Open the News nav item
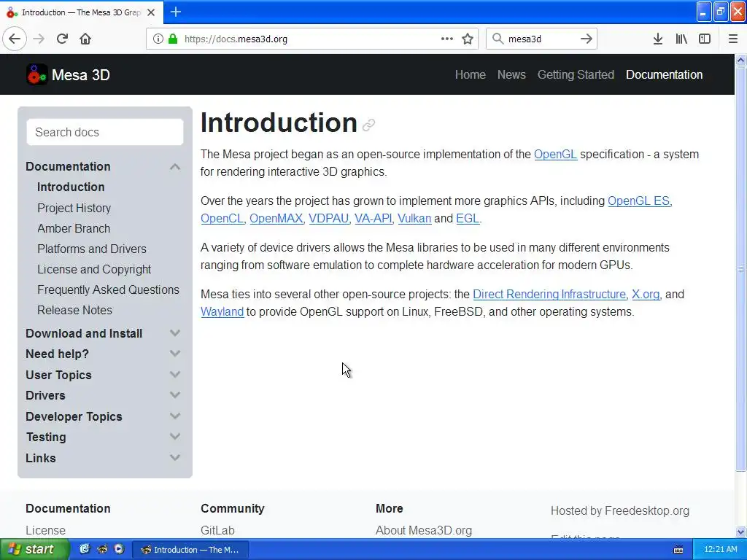 click(511, 75)
